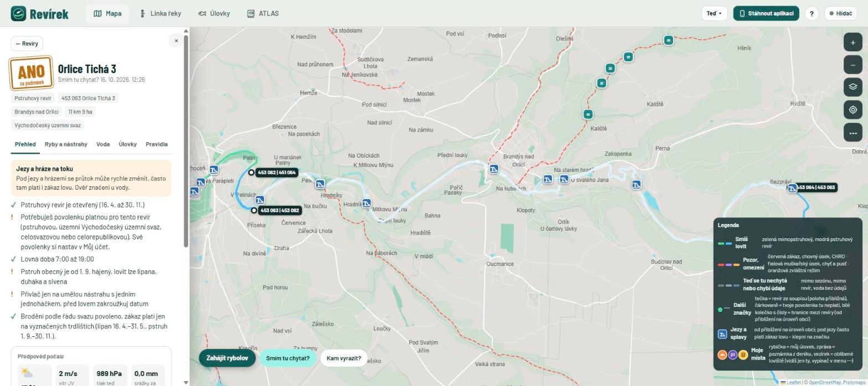
Task: Select the Přehled tab
Action: pyautogui.click(x=25, y=144)
